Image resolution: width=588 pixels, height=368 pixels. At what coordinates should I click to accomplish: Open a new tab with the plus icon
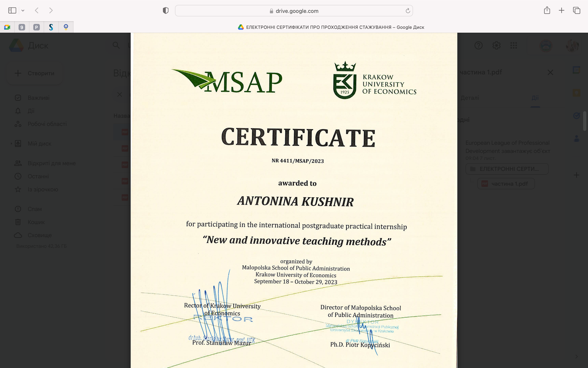tap(562, 11)
